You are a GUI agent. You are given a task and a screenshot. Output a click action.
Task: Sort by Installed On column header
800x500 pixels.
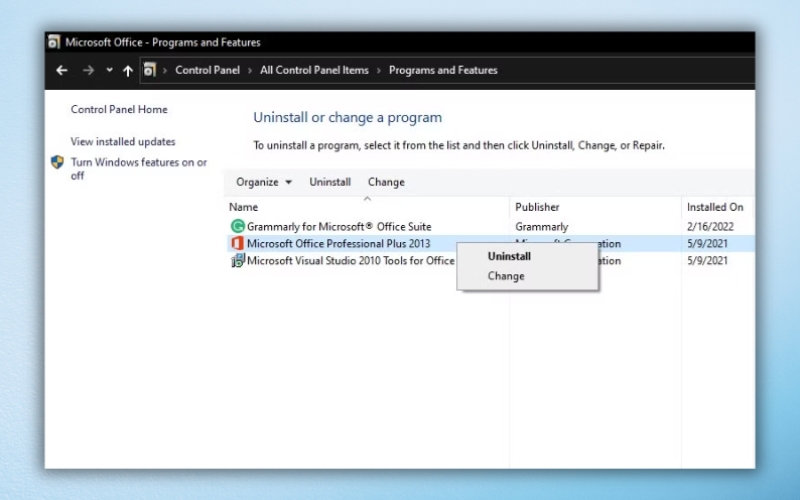pos(714,207)
